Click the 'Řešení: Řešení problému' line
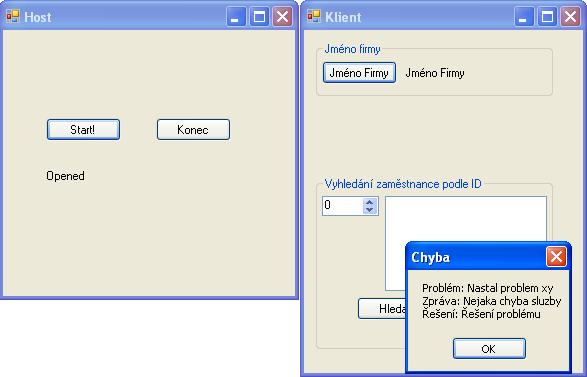This screenshot has width=587, height=377. click(481, 314)
